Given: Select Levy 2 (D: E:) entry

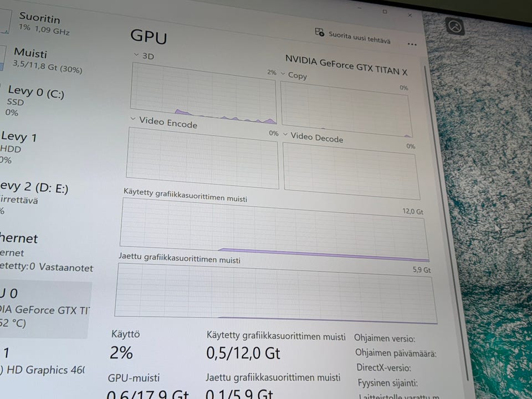Looking at the screenshot, I should point(34,198).
